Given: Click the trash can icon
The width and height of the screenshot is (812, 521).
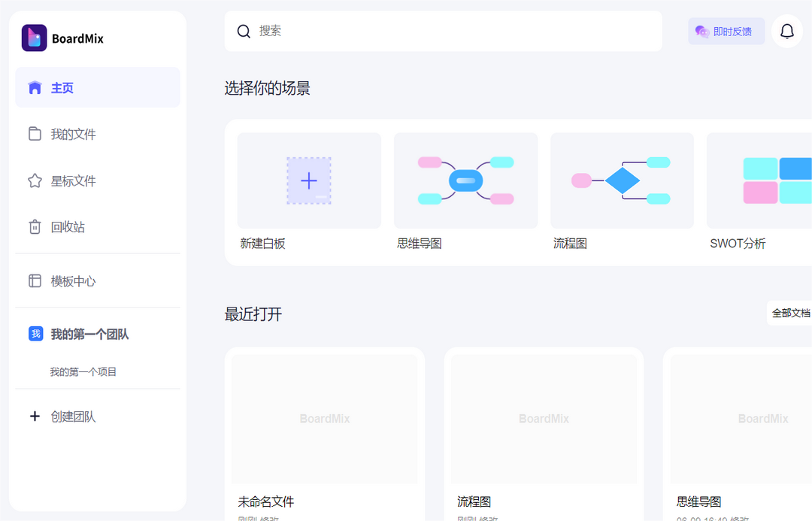Looking at the screenshot, I should point(35,227).
